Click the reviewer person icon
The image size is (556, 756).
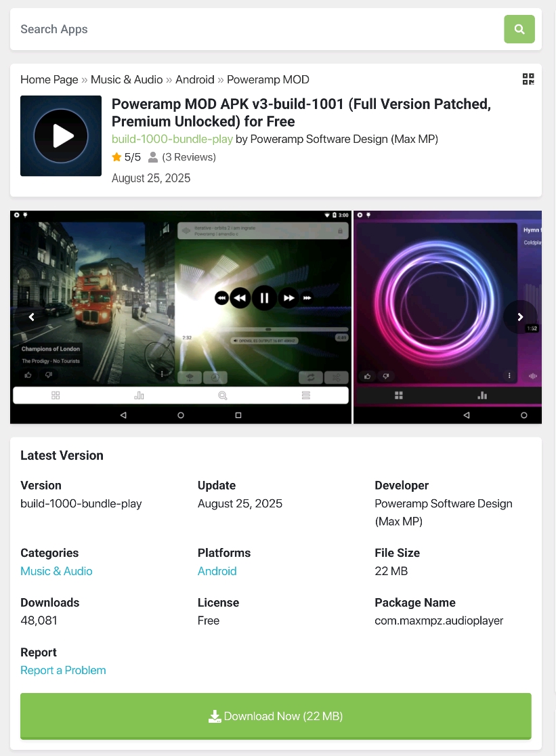pos(153,157)
